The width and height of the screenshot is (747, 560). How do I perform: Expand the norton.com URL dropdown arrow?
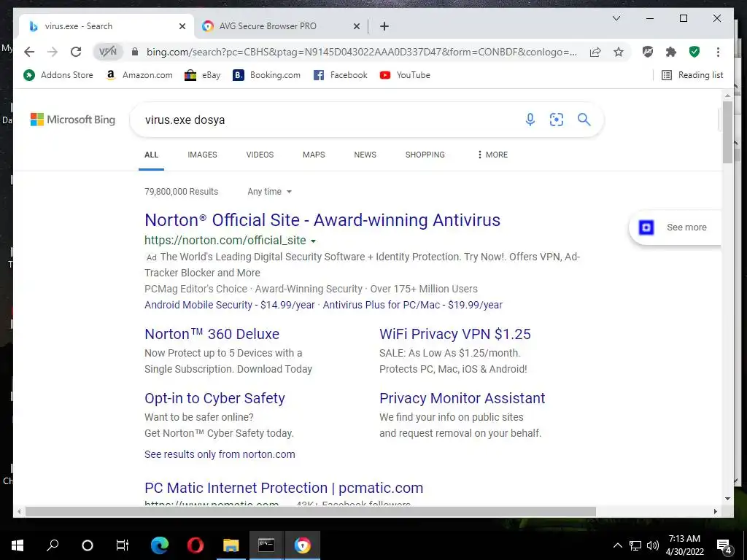tap(314, 241)
